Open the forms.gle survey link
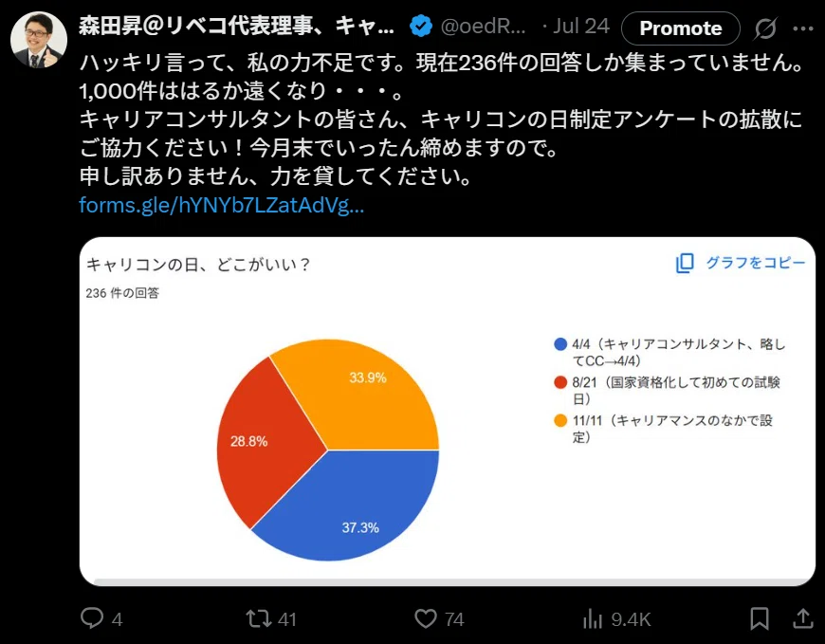This screenshot has width=825, height=644. click(x=222, y=205)
